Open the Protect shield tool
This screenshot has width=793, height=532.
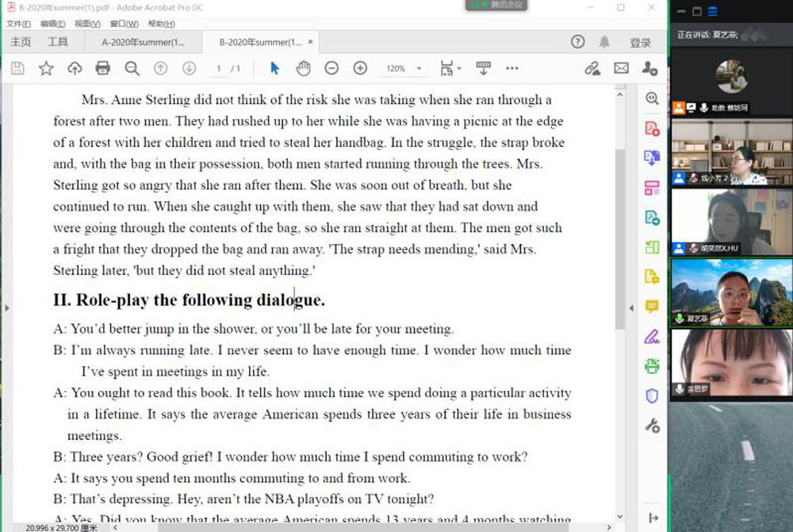(652, 396)
